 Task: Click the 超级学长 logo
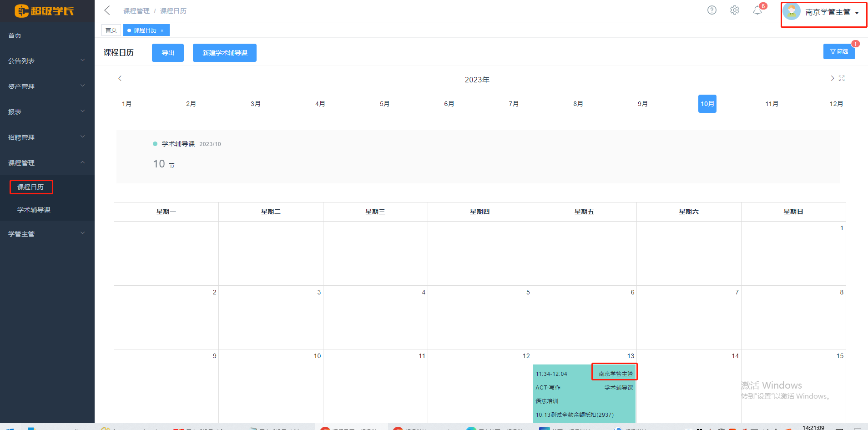click(x=44, y=11)
